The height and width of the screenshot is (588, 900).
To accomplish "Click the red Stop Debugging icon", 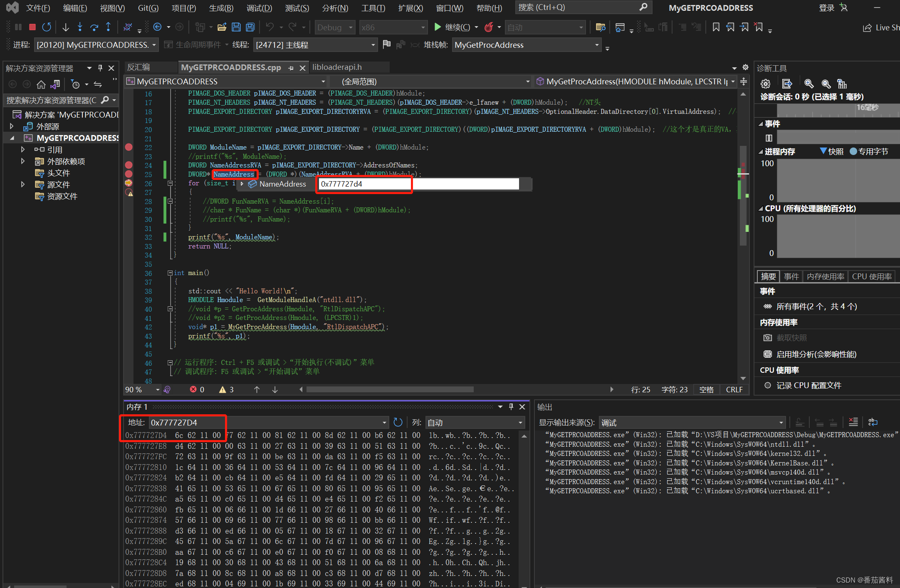I will point(32,27).
